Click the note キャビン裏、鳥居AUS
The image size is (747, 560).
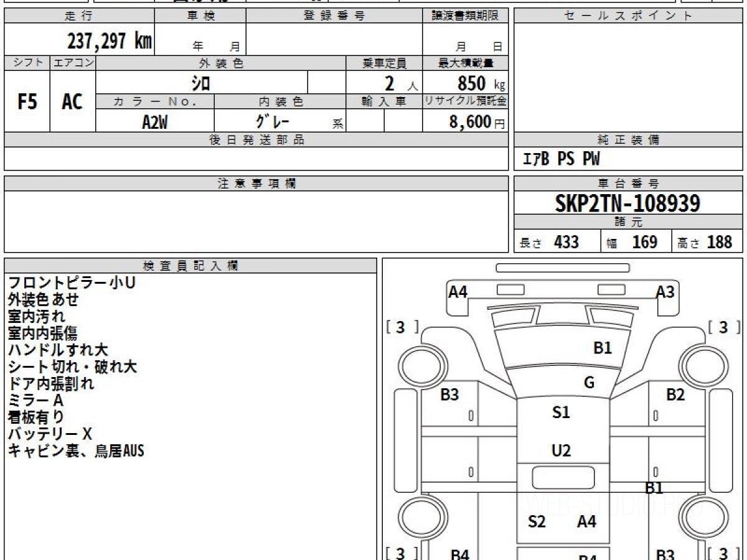pyautogui.click(x=75, y=450)
